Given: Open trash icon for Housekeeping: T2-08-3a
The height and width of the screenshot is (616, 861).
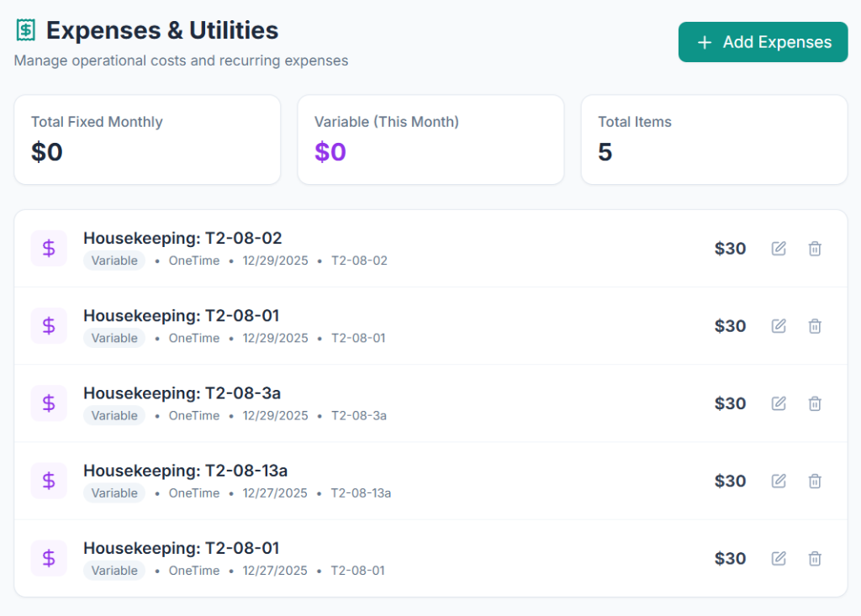Looking at the screenshot, I should 814,403.
